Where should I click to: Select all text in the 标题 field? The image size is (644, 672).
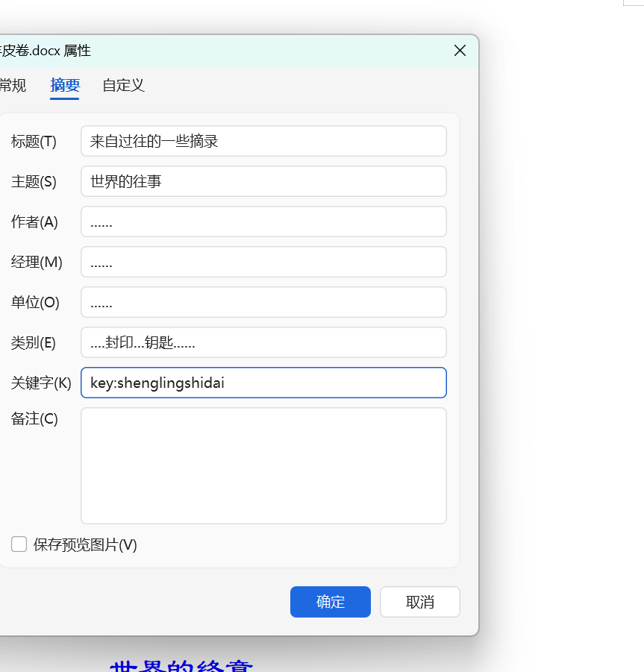tap(263, 141)
